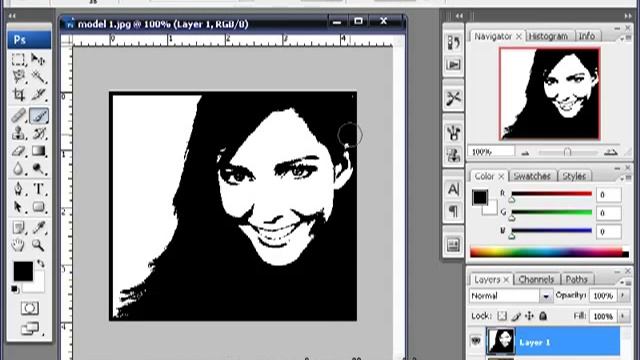
Task: Click the Color panel foreground swatch
Action: (480, 197)
